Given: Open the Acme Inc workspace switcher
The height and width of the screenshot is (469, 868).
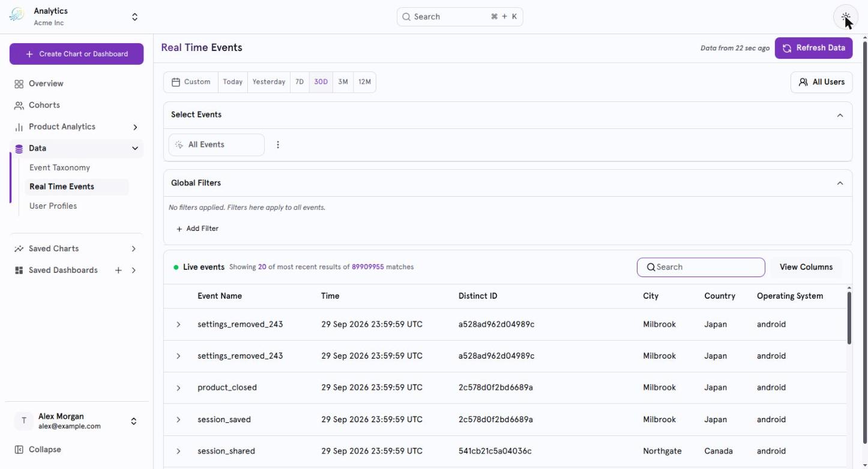Looking at the screenshot, I should click(134, 17).
